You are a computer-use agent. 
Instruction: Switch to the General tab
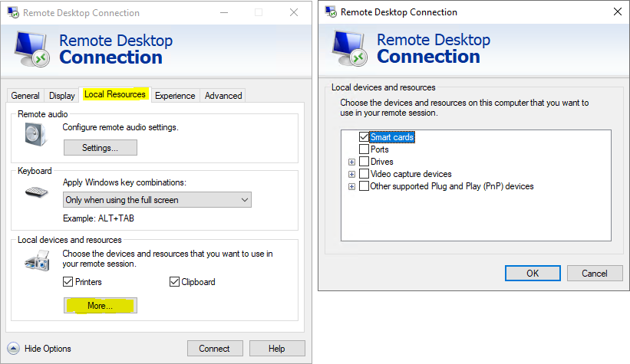[x=25, y=96]
